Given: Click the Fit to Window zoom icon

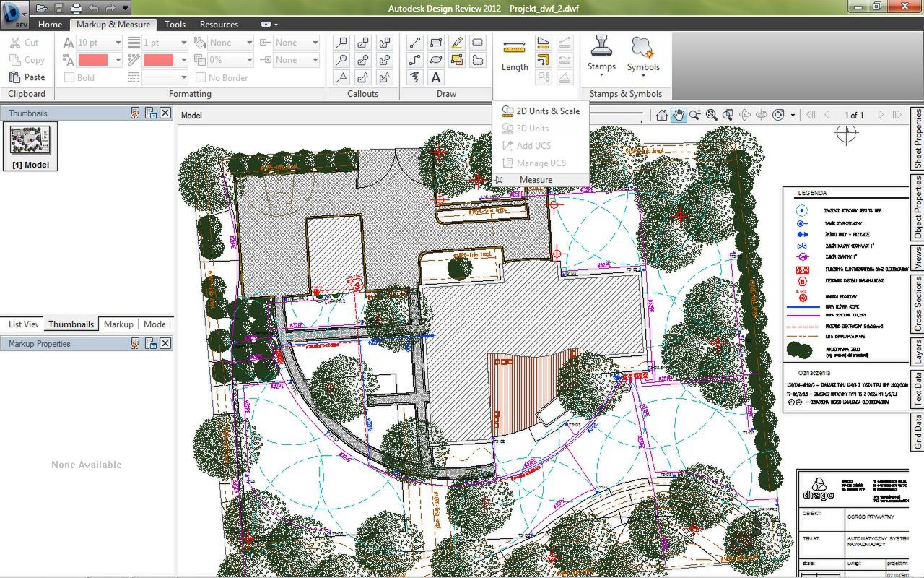Looking at the screenshot, I should point(712,115).
